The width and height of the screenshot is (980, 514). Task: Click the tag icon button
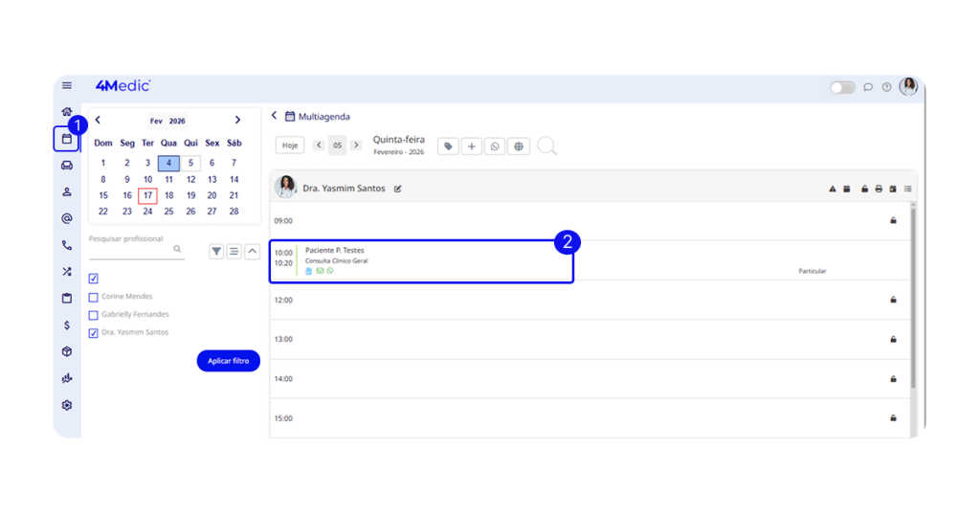[448, 146]
